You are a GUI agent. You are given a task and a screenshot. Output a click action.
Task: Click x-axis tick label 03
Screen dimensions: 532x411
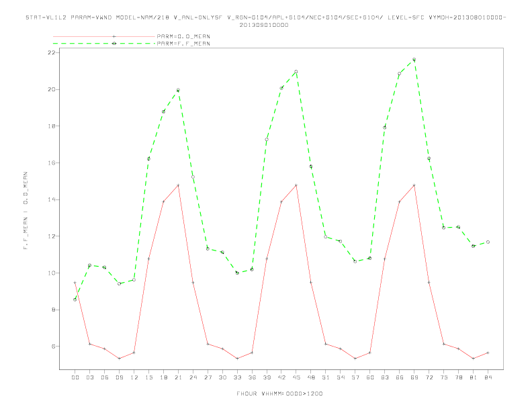tap(89, 377)
